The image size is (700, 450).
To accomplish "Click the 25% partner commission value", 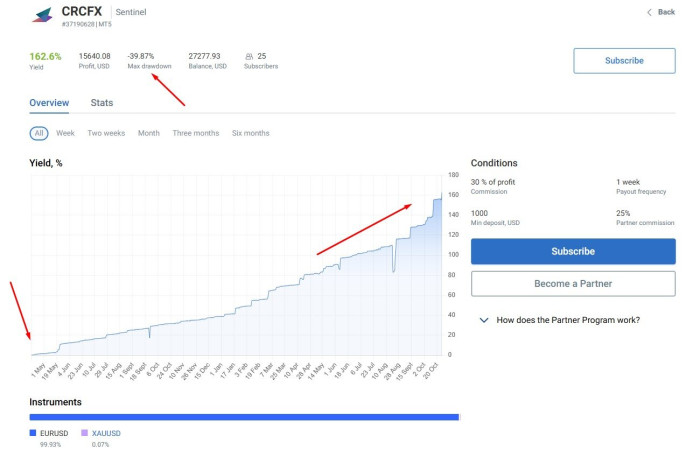I will click(x=623, y=213).
